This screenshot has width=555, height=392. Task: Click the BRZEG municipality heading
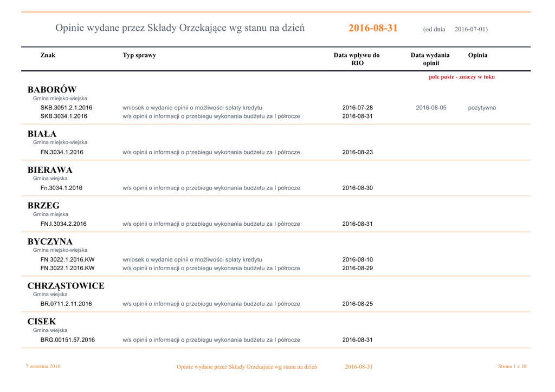43,205
